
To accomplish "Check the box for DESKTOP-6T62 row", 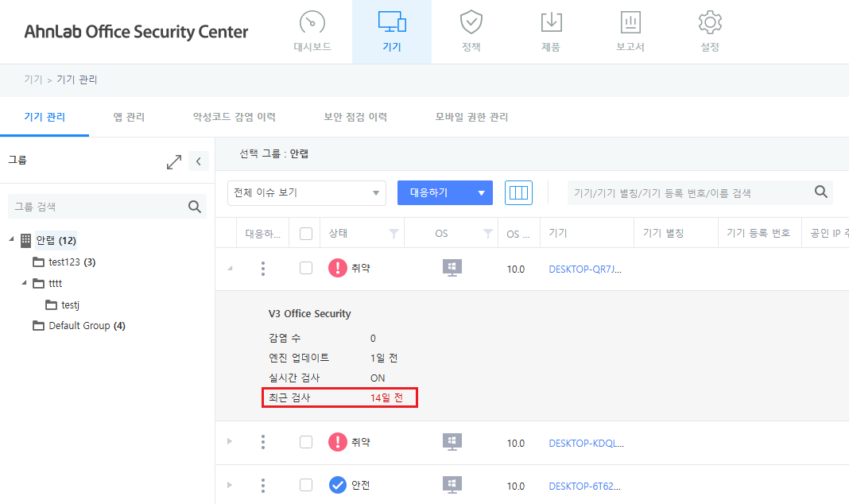I will 306,485.
